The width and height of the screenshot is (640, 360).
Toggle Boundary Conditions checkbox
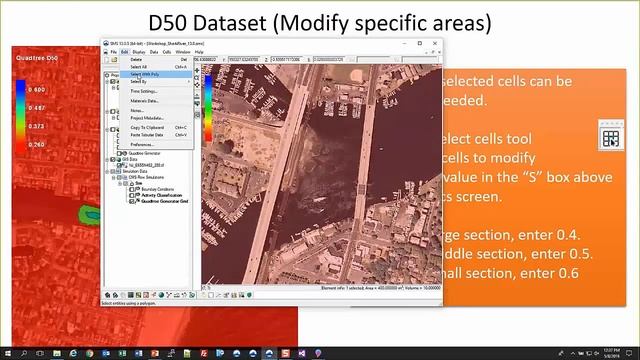pyautogui.click(x=132, y=189)
